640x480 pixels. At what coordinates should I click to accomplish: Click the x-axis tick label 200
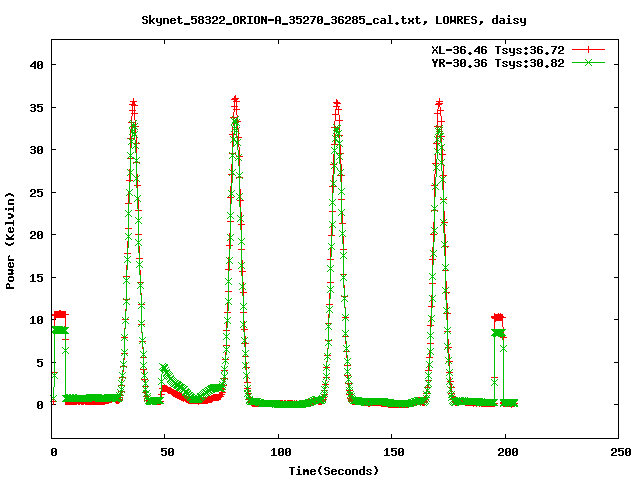[x=507, y=452]
